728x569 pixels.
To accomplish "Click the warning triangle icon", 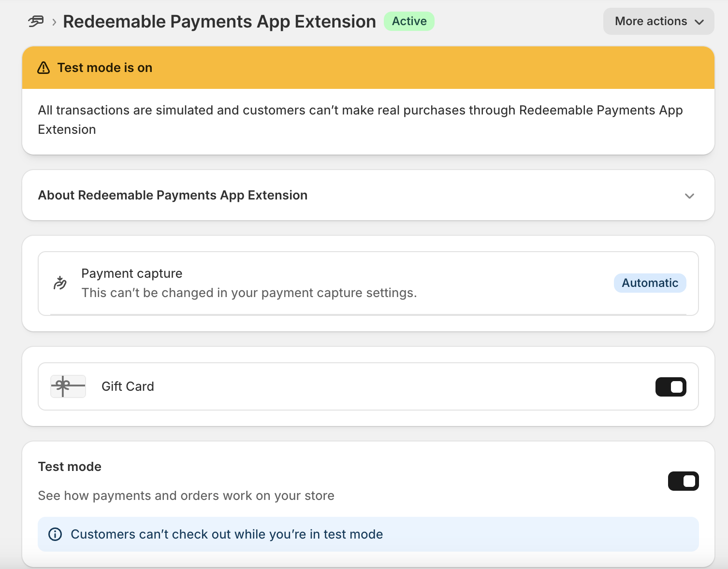I will tap(44, 68).
